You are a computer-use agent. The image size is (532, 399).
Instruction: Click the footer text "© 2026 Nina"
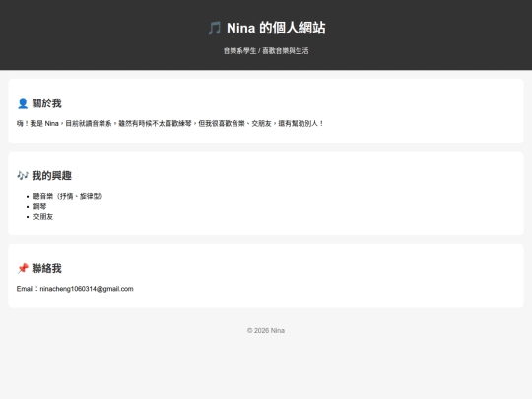[266, 330]
